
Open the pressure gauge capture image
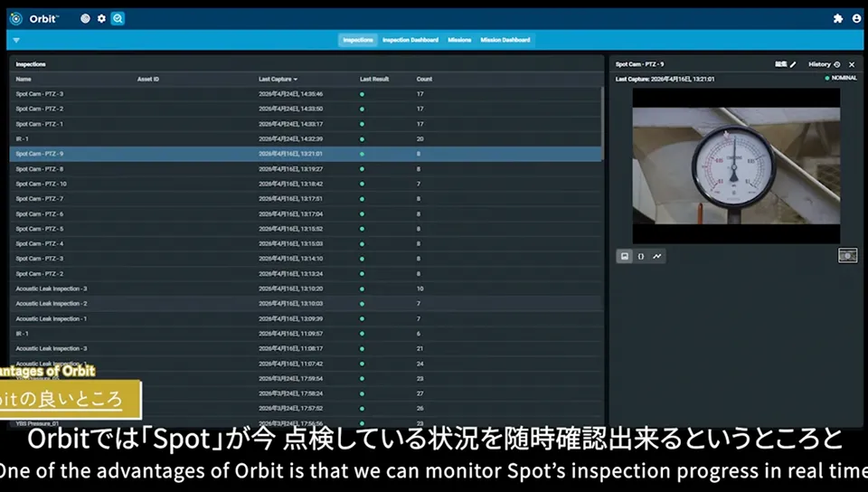(736, 166)
